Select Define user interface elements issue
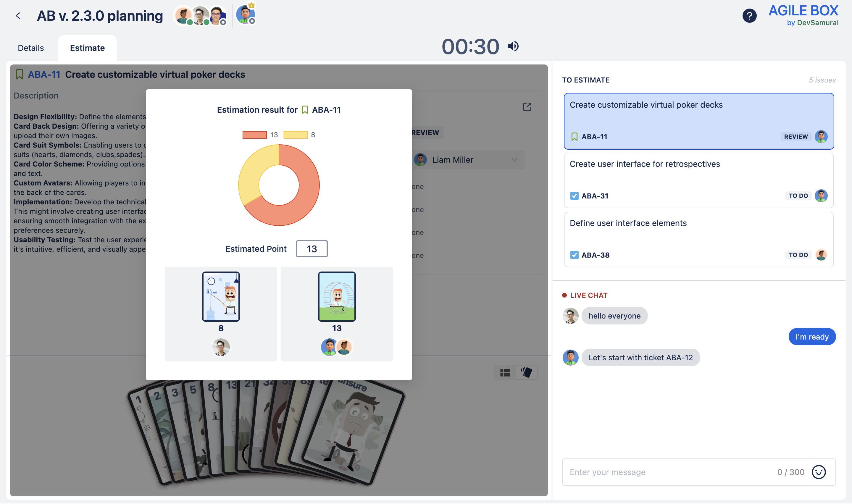Image resolution: width=852 pixels, height=504 pixels. [628, 223]
